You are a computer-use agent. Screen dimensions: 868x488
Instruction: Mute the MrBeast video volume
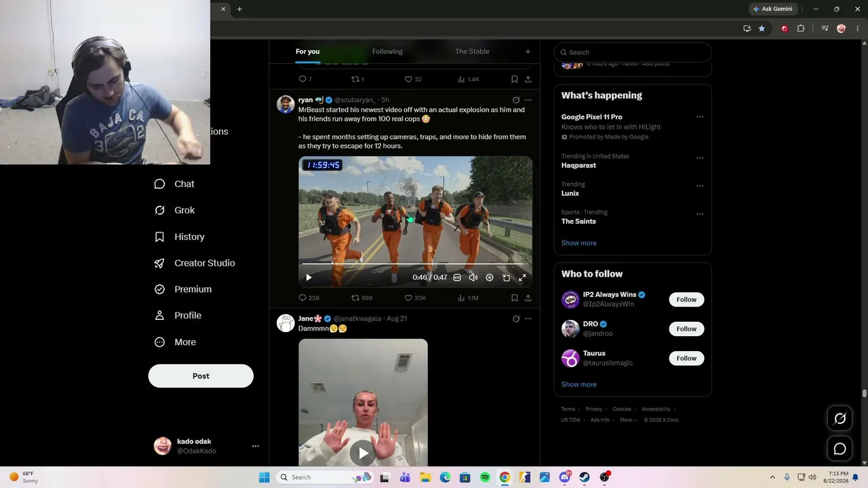point(473,277)
